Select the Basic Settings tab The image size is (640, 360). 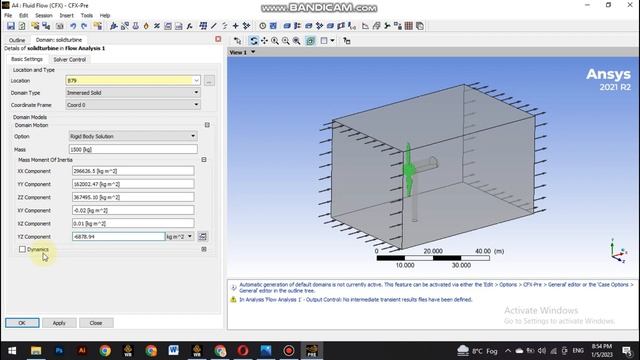[x=27, y=59]
